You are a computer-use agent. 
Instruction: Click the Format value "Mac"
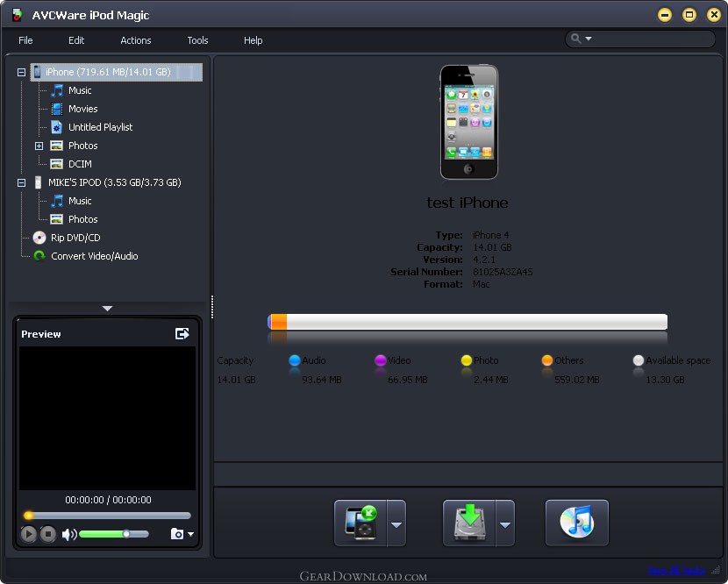(481, 284)
